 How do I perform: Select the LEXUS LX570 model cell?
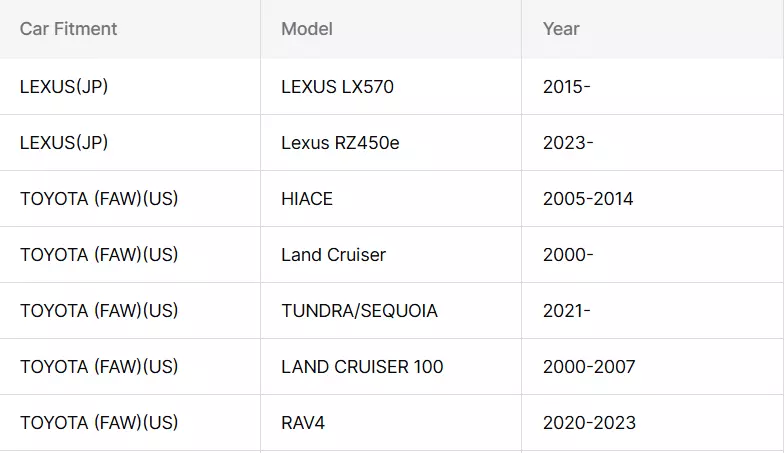point(391,86)
